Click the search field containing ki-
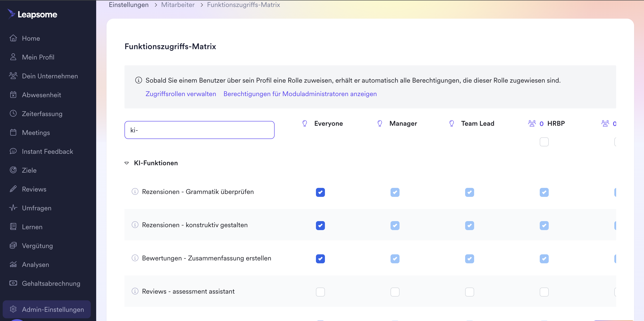 (x=199, y=130)
